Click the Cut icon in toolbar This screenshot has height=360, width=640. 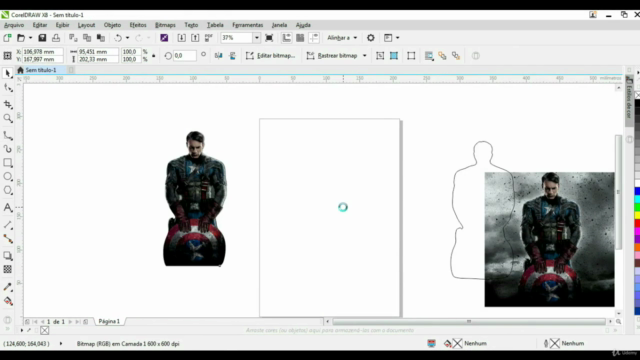pyautogui.click(x=73, y=38)
